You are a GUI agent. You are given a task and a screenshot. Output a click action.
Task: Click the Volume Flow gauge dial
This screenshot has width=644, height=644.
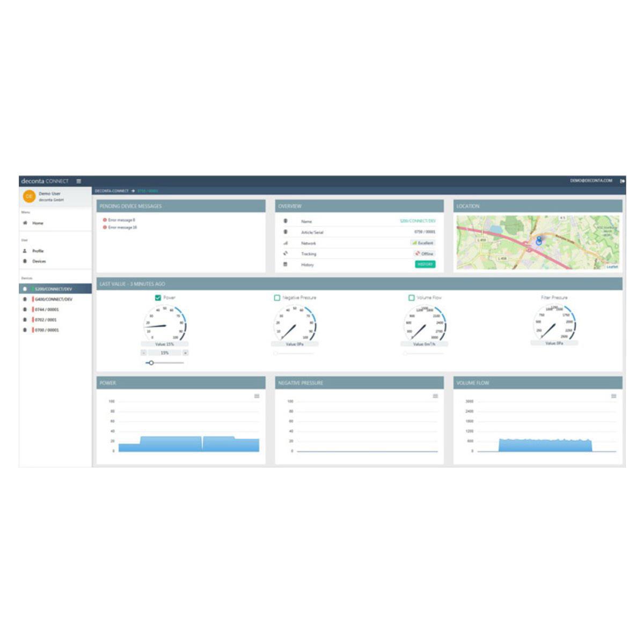click(x=425, y=324)
